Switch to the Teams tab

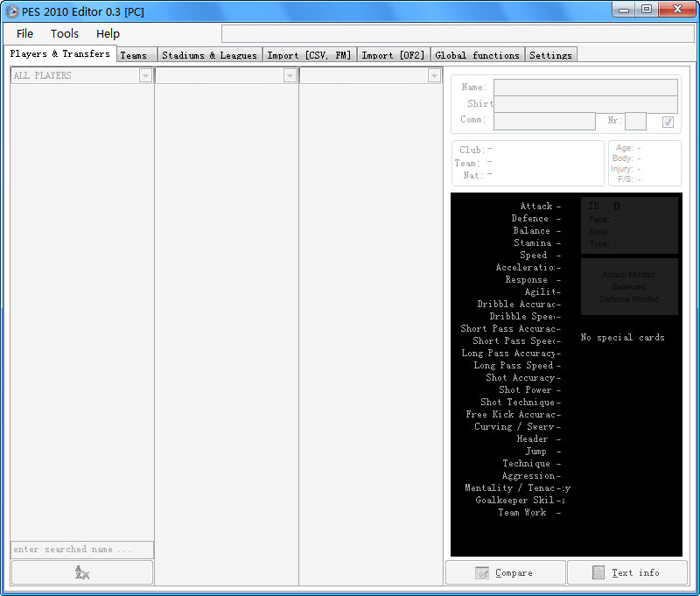pos(134,55)
